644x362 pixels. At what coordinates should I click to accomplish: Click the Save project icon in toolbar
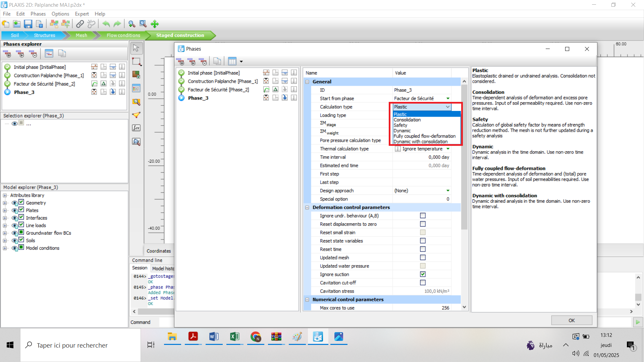pyautogui.click(x=28, y=24)
